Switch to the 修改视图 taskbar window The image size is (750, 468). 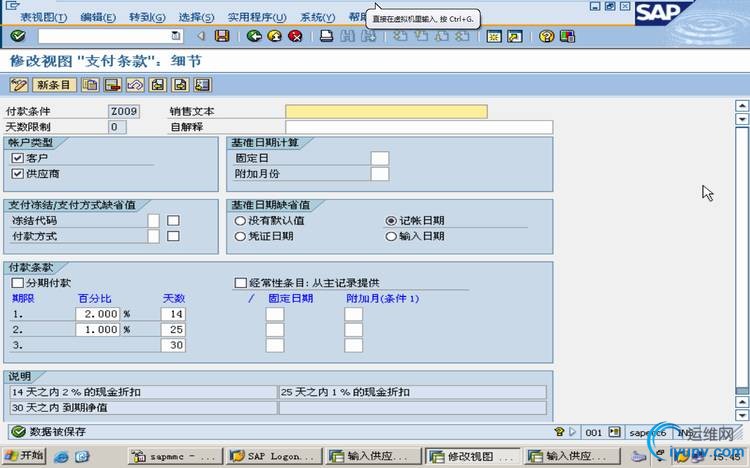click(472, 457)
